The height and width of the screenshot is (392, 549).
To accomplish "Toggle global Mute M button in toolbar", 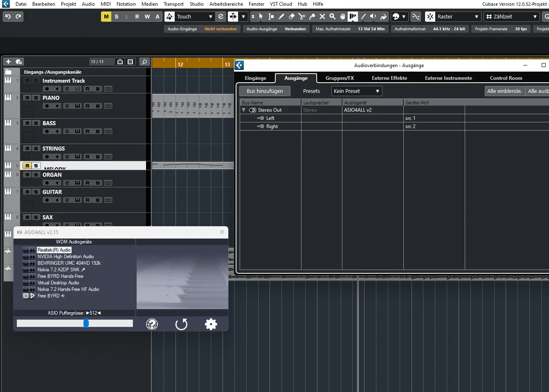I will [106, 16].
